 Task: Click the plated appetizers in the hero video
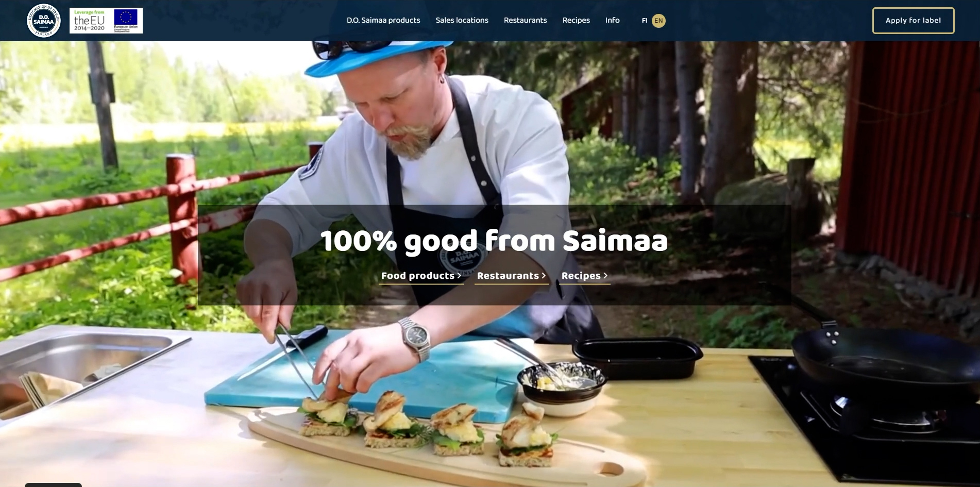pos(429,429)
